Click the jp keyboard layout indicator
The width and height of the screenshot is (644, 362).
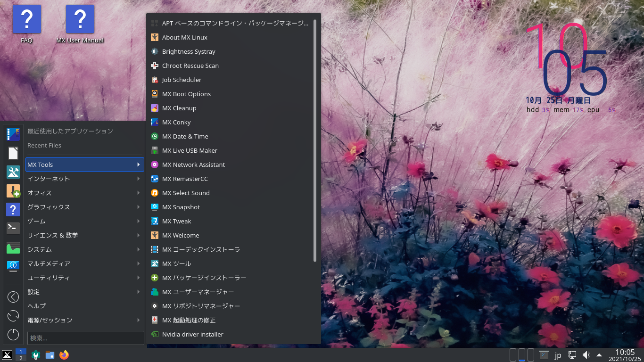[558, 355]
